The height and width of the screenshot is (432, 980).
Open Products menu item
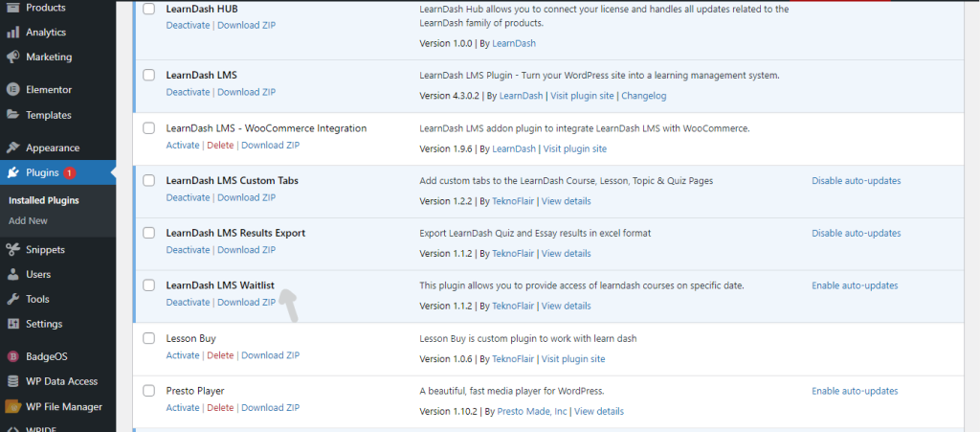pos(46,8)
